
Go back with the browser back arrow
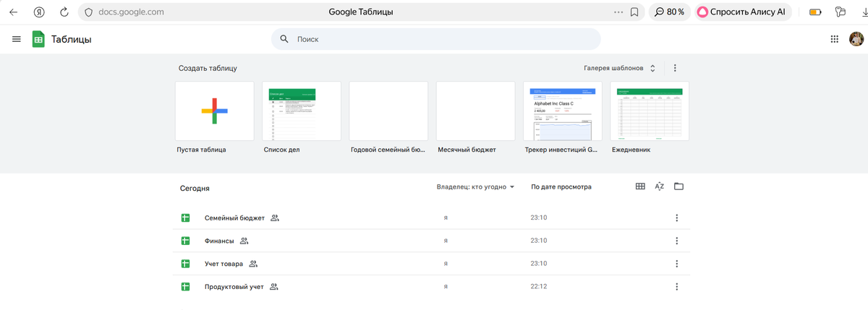(x=13, y=12)
